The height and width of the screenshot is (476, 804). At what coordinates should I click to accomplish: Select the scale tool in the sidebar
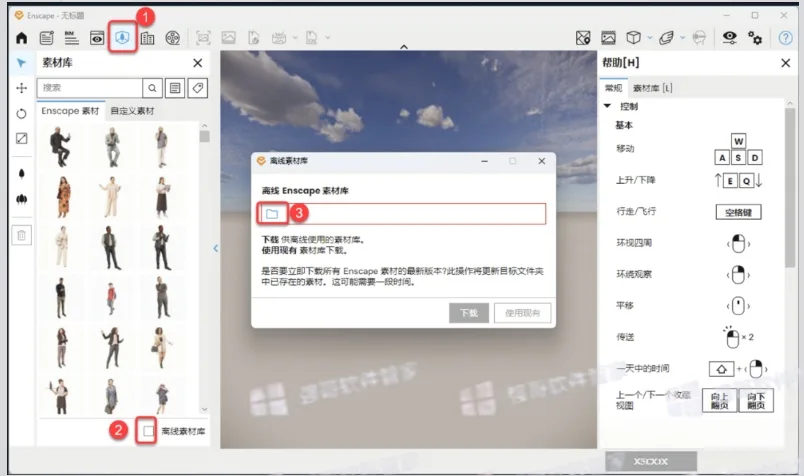pos(22,138)
